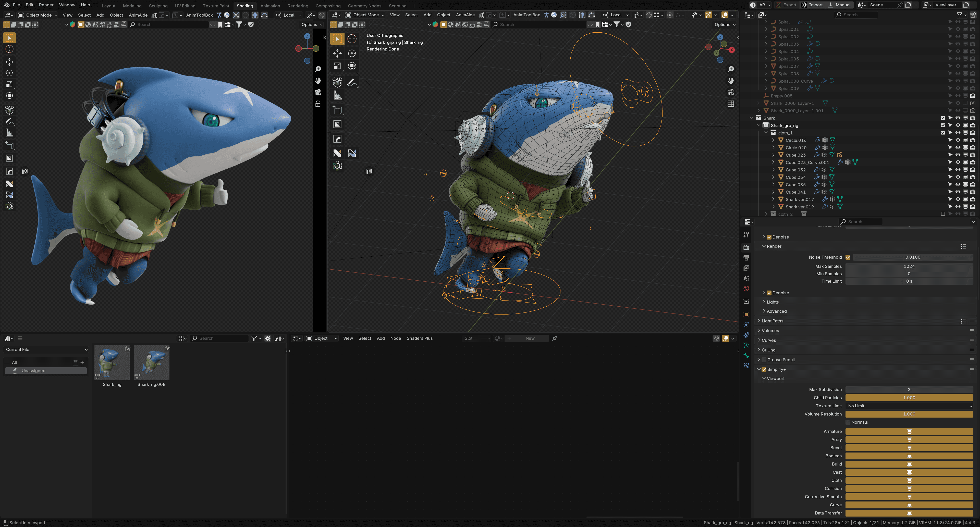Switch right viewport to orthographic grid view
This screenshot has height=527, width=980.
tap(730, 104)
